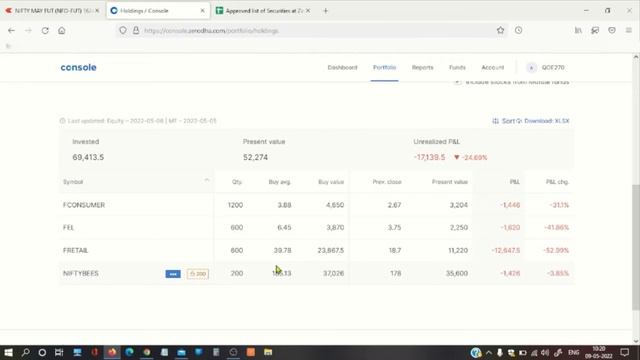Click the unrealized P&L -17,139.5 value
Viewport: 640px width, 360px height.
pos(429,157)
